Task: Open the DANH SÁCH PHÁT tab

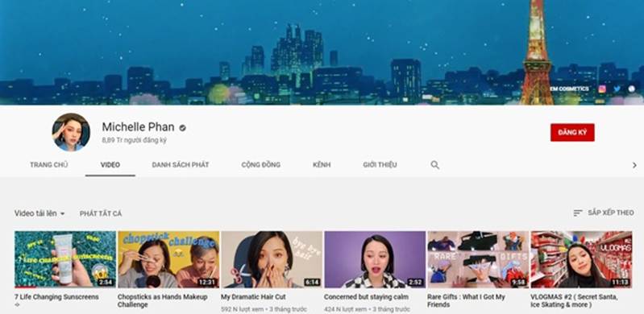Action: tap(181, 165)
